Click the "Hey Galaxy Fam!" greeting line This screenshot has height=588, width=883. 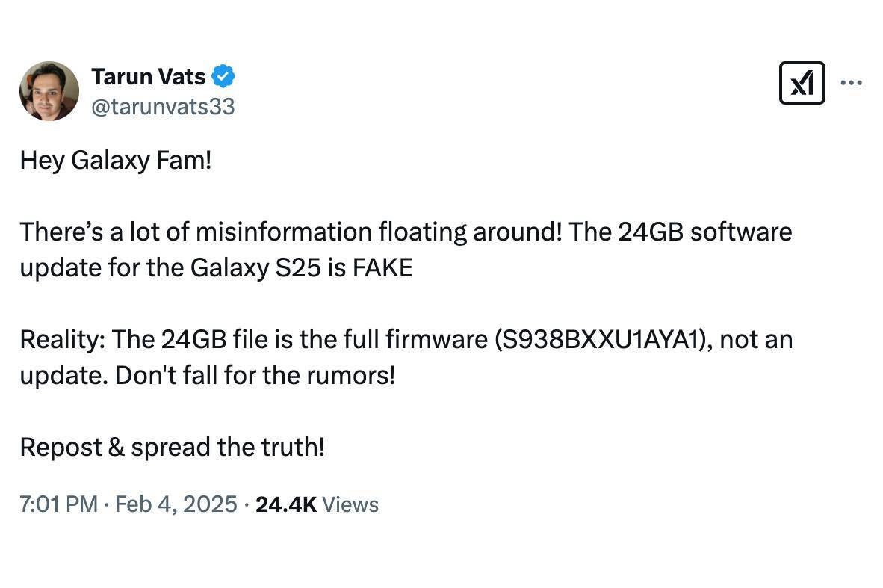[x=116, y=160]
